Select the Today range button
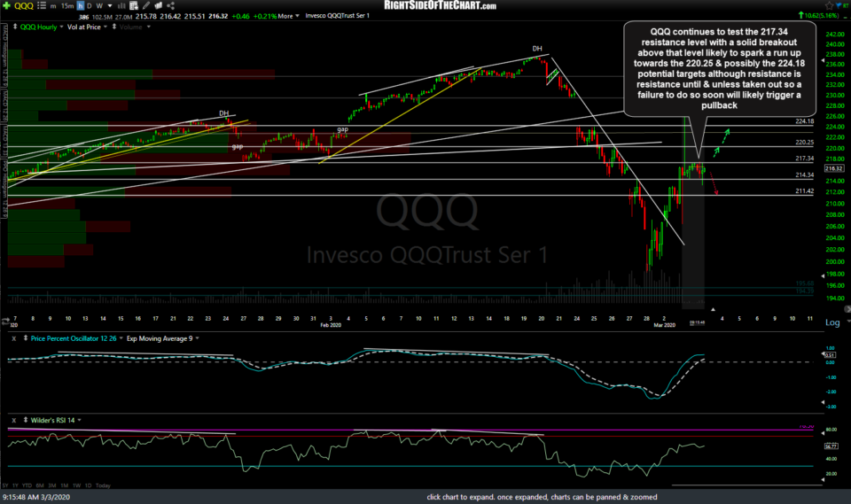The width and height of the screenshot is (851, 504). pos(103,485)
